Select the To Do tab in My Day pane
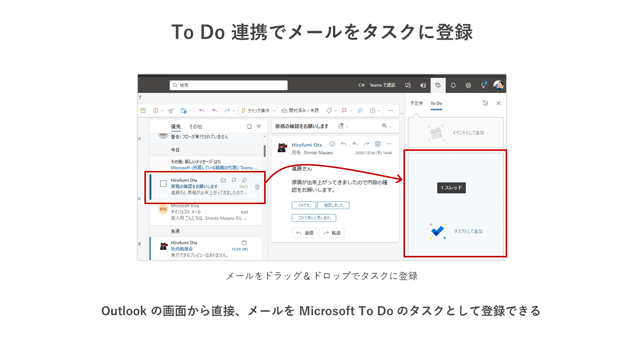This screenshot has width=644, height=362. pyautogui.click(x=436, y=103)
